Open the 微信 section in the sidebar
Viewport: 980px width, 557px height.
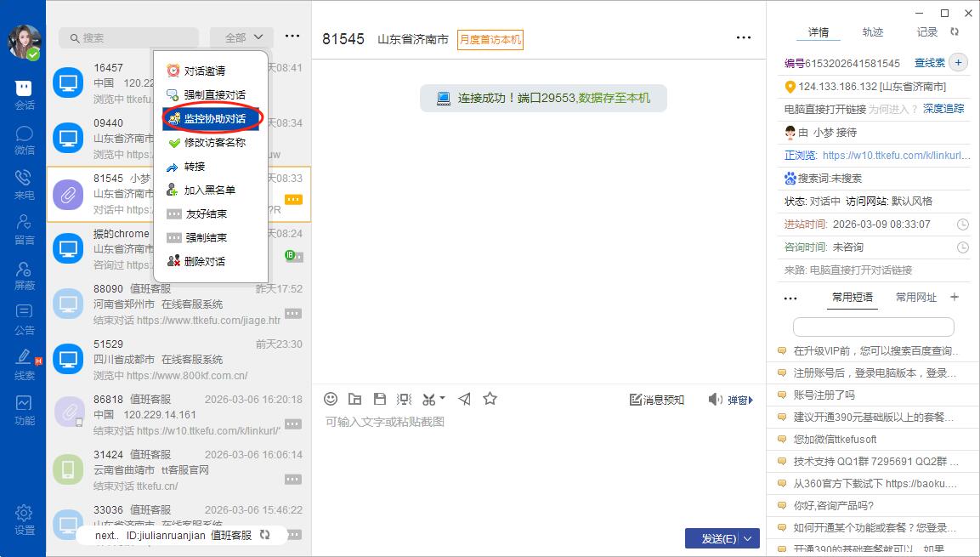click(x=24, y=140)
